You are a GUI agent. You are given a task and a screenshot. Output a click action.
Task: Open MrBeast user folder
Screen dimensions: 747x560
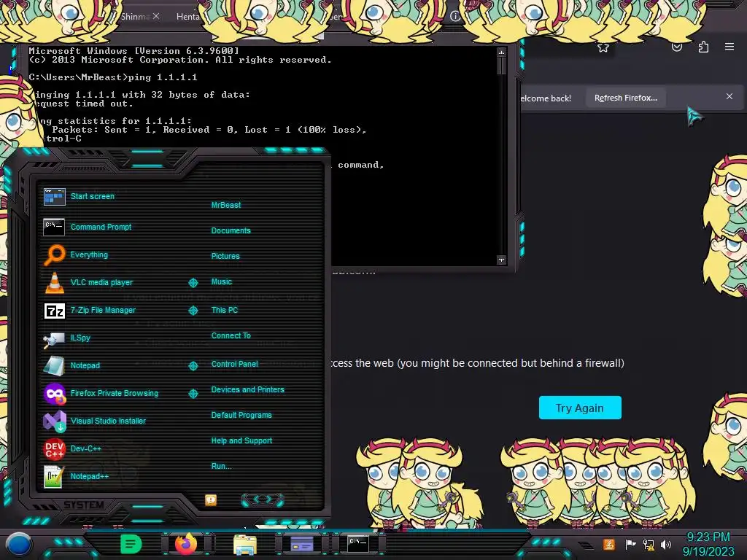point(226,205)
